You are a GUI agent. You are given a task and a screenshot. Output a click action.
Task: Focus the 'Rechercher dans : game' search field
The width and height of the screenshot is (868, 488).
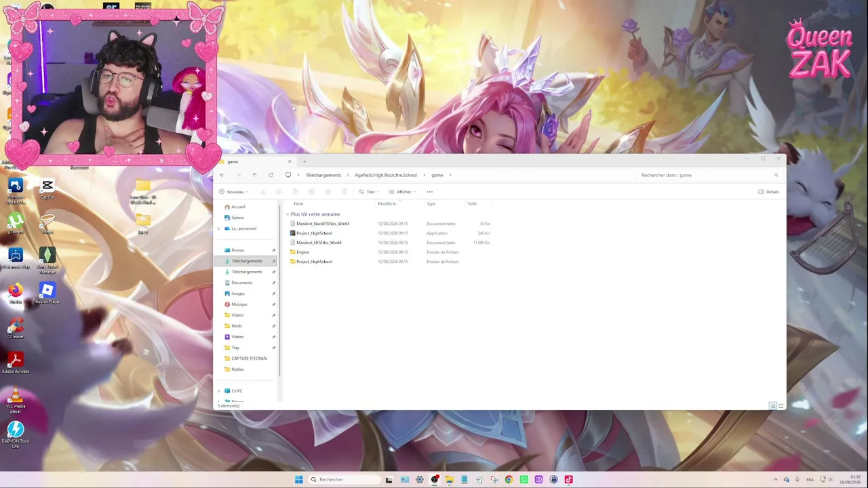tap(709, 175)
